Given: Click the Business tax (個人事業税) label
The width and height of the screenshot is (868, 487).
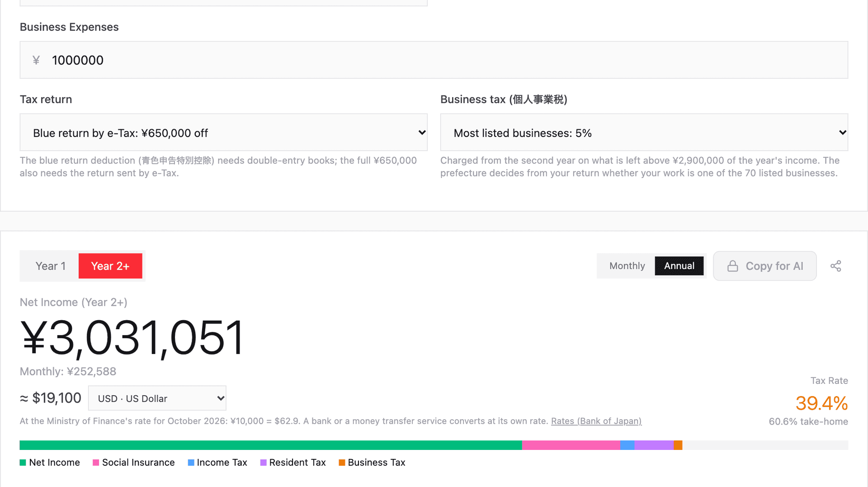Looking at the screenshot, I should click(504, 99).
